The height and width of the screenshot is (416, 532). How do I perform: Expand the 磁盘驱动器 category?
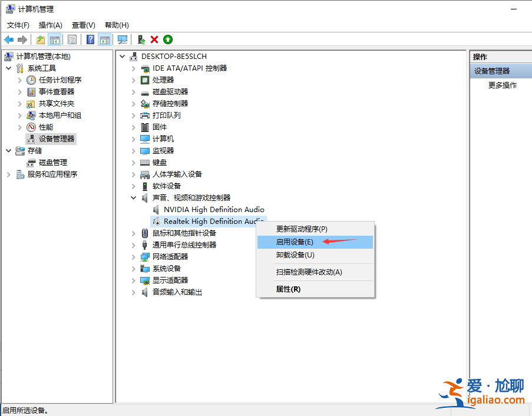(x=133, y=91)
